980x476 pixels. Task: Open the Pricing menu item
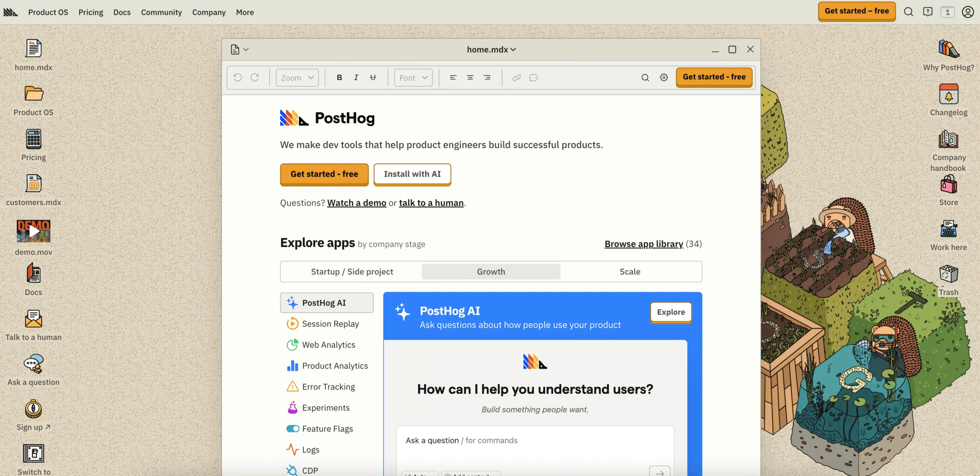pyautogui.click(x=91, y=12)
